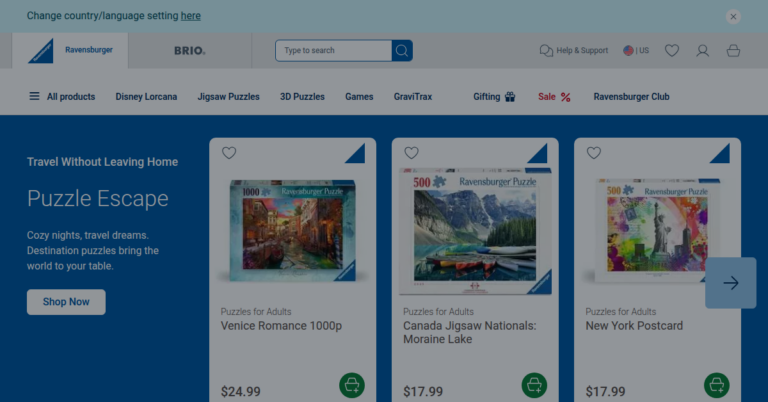
Task: Open the Sale % section
Action: click(x=554, y=96)
